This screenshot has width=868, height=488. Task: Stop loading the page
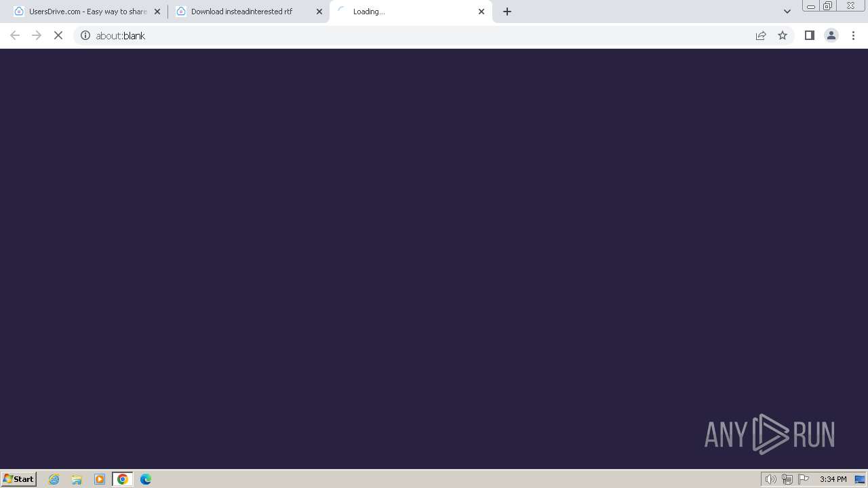[58, 35]
